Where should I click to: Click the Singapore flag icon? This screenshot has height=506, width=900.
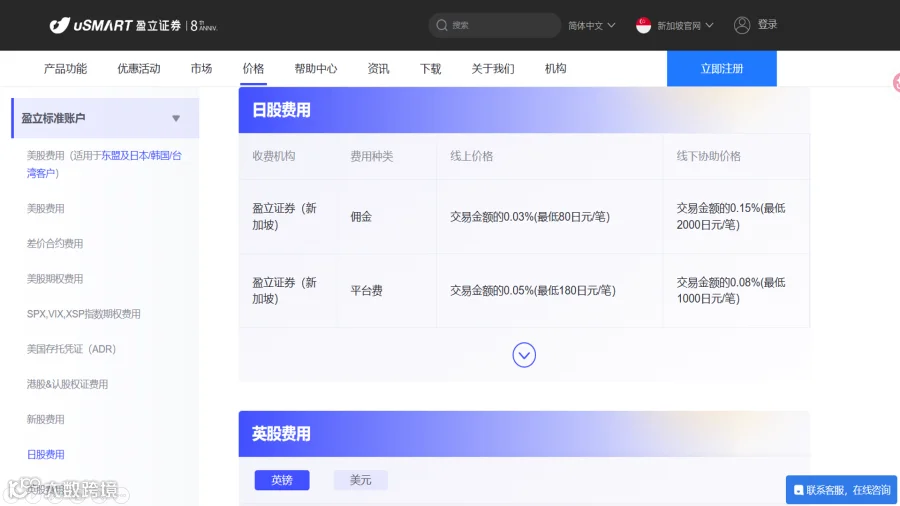pyautogui.click(x=643, y=25)
